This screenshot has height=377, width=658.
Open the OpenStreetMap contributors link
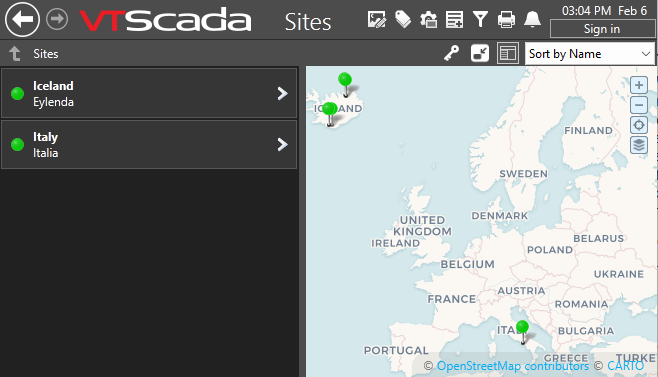pyautogui.click(x=513, y=366)
